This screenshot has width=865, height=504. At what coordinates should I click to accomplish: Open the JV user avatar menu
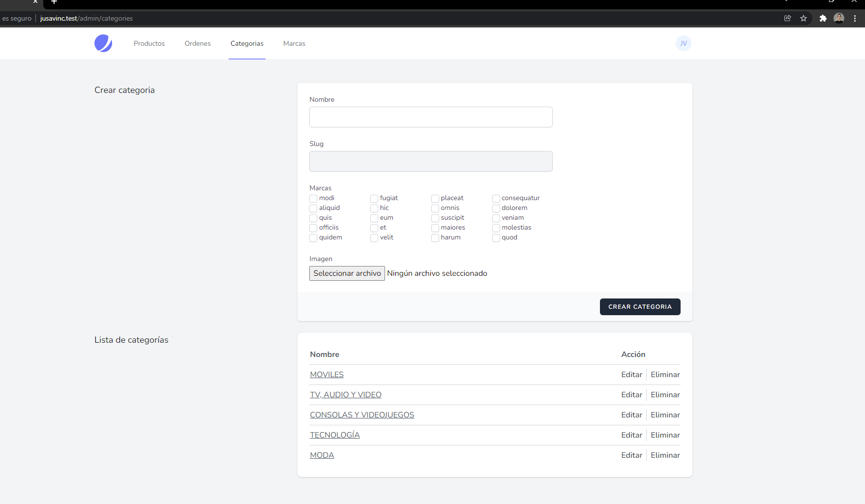point(683,43)
